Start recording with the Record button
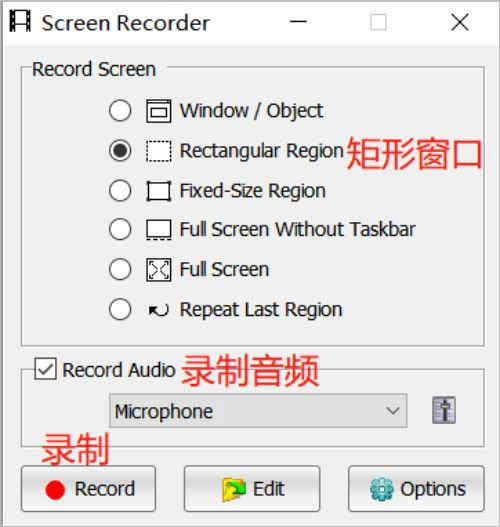The height and width of the screenshot is (527, 500). coord(88,489)
